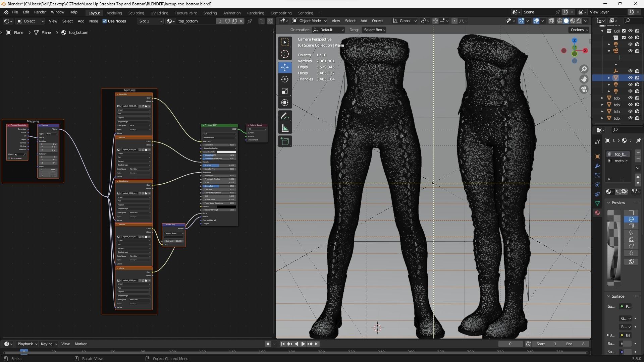Viewport: 644px width, 362px height.
Task: Toggle fake user shield for top_bottom material
Action: (x=227, y=21)
